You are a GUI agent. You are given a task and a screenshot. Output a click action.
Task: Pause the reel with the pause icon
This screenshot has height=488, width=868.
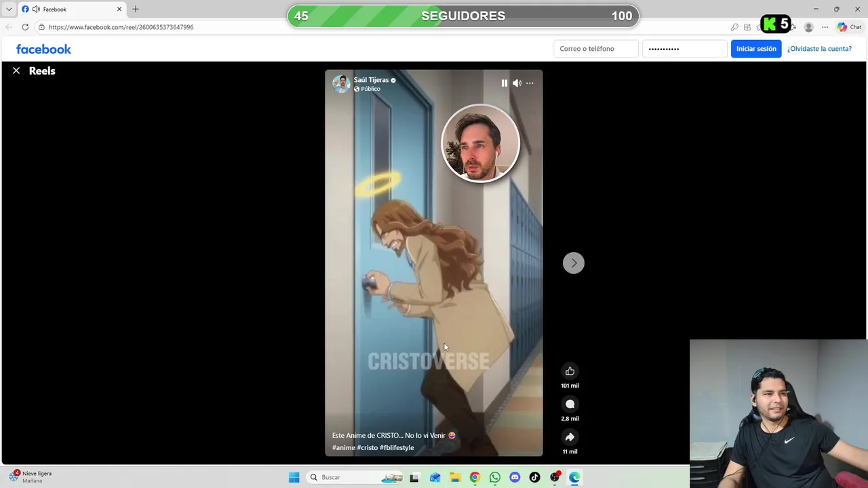coord(504,83)
